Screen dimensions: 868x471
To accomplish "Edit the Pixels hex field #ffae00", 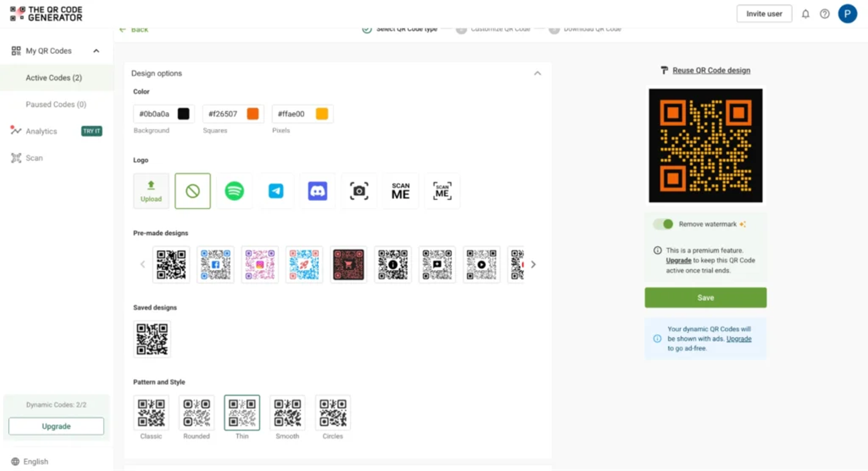I will pyautogui.click(x=291, y=114).
